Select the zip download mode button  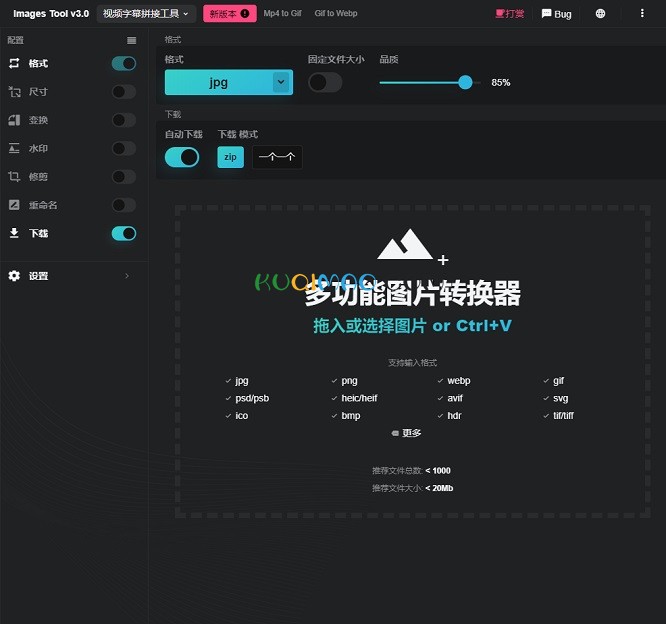[x=231, y=157]
